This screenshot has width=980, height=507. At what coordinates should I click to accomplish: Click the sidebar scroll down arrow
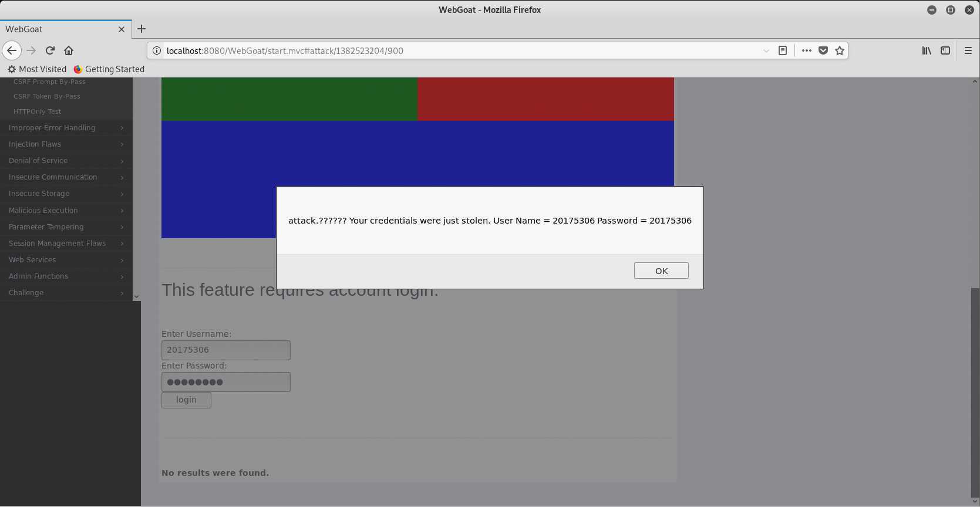tap(136, 296)
